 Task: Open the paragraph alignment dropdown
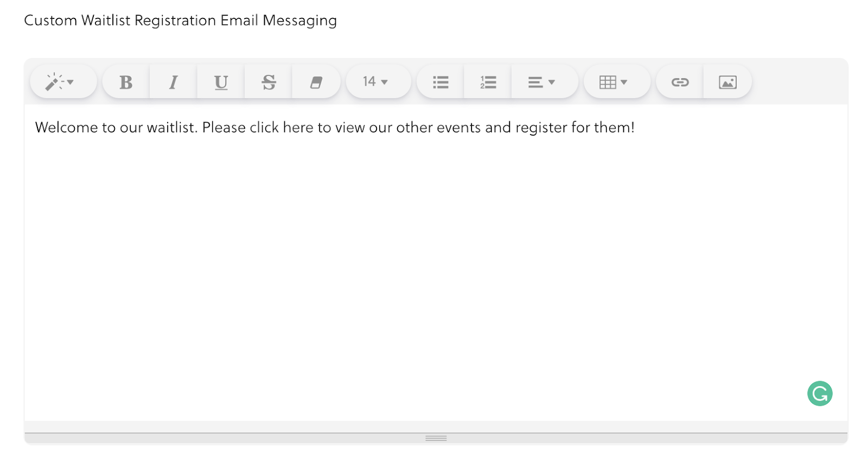tap(544, 82)
